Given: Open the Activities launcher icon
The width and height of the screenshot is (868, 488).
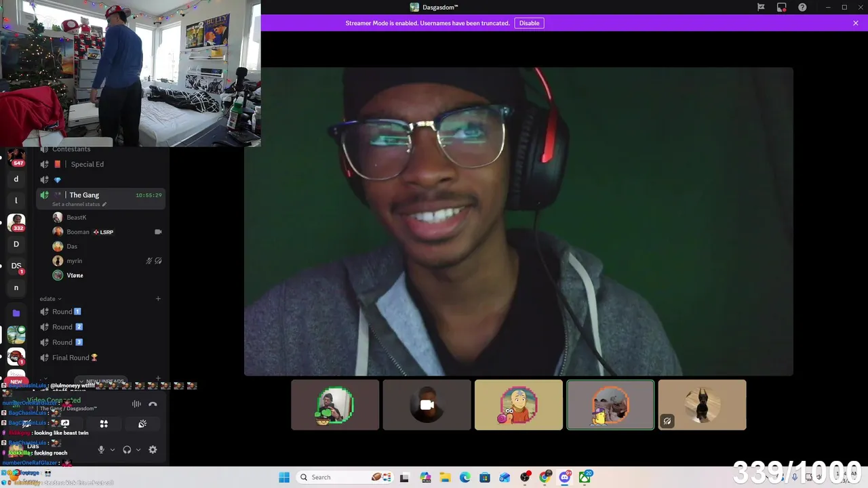Looking at the screenshot, I should point(104,424).
